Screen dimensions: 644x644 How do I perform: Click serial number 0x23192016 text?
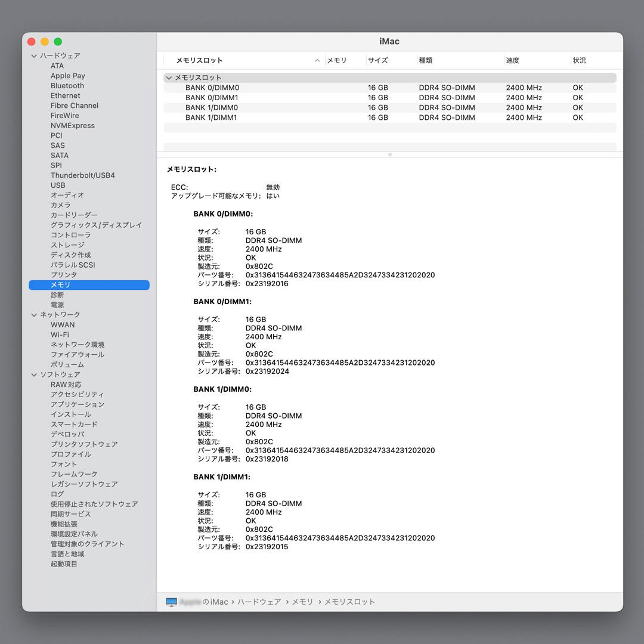point(267,284)
